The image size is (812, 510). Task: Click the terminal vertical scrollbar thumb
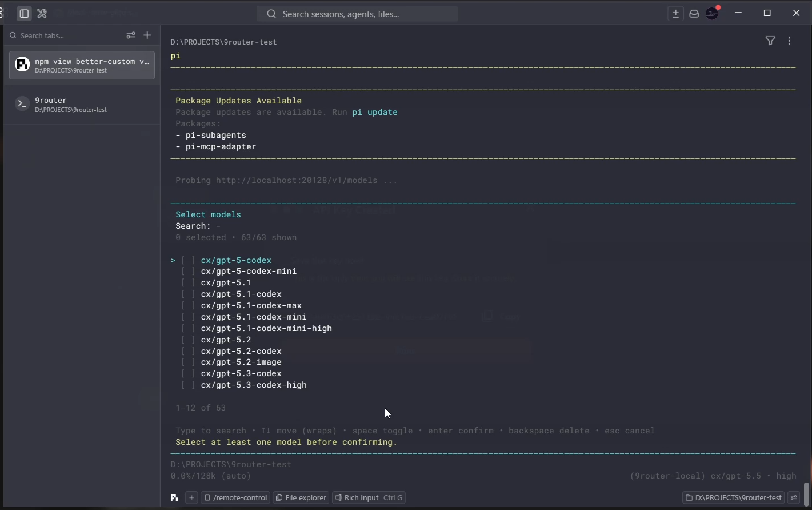[x=806, y=494]
